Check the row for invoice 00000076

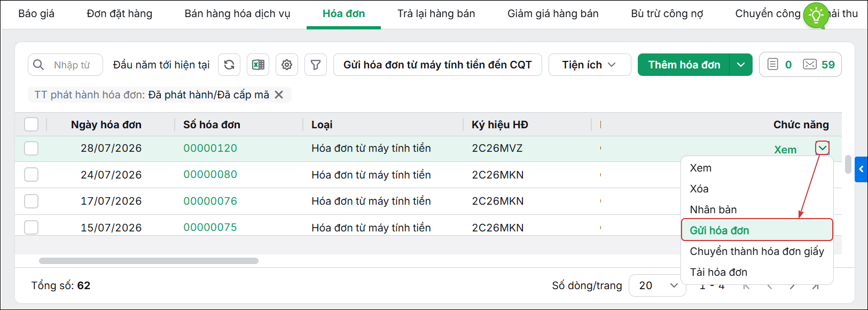click(32, 201)
